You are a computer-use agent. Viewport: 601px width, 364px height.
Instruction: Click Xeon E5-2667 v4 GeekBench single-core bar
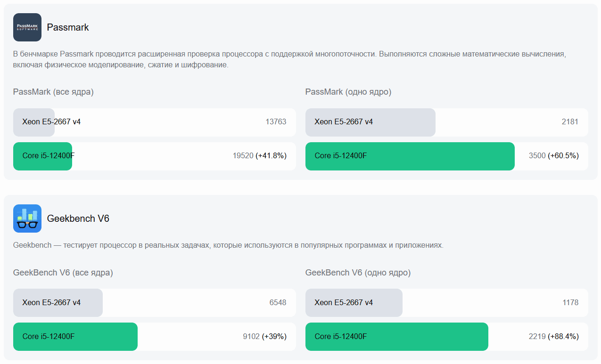[354, 302]
